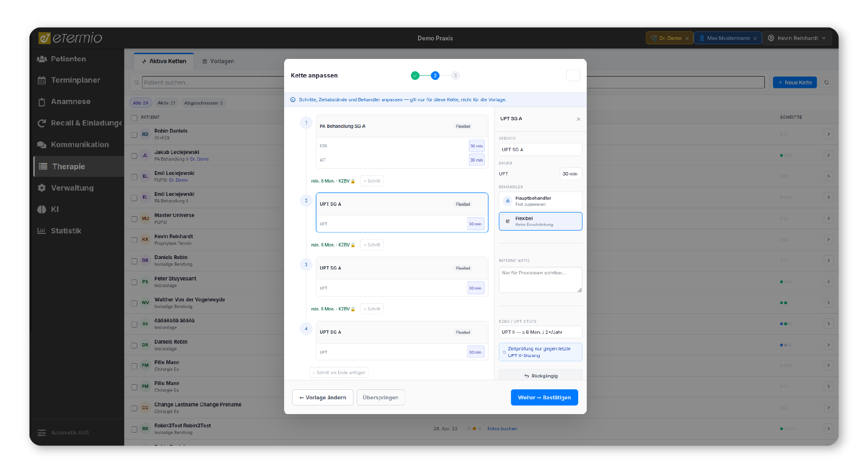Check the box for Walther Von der Vogelweyde

click(134, 303)
